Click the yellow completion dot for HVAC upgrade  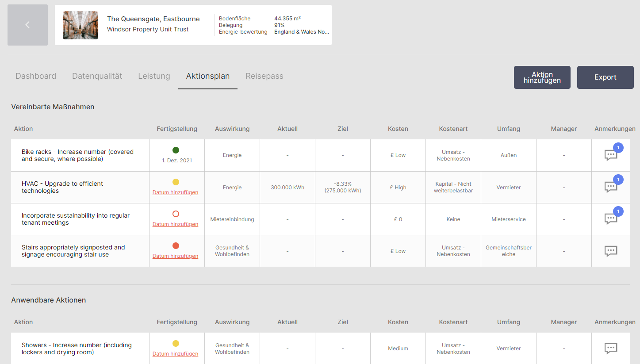pos(176,181)
